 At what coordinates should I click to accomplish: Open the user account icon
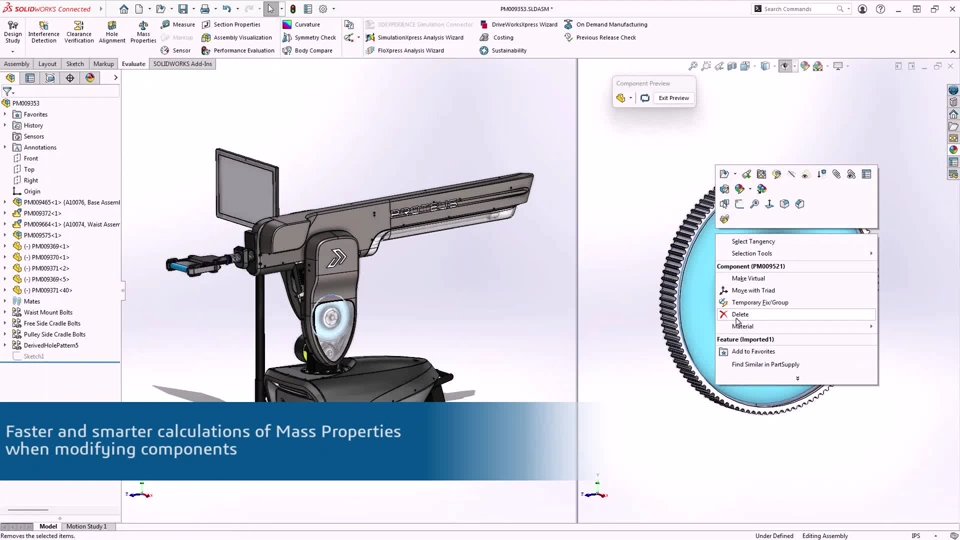[x=862, y=9]
